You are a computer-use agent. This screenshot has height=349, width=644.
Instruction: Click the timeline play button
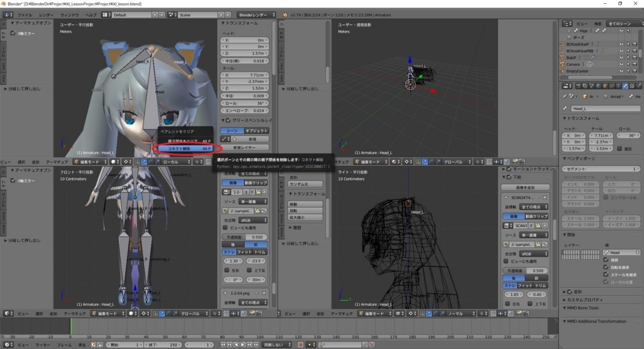tap(243, 345)
